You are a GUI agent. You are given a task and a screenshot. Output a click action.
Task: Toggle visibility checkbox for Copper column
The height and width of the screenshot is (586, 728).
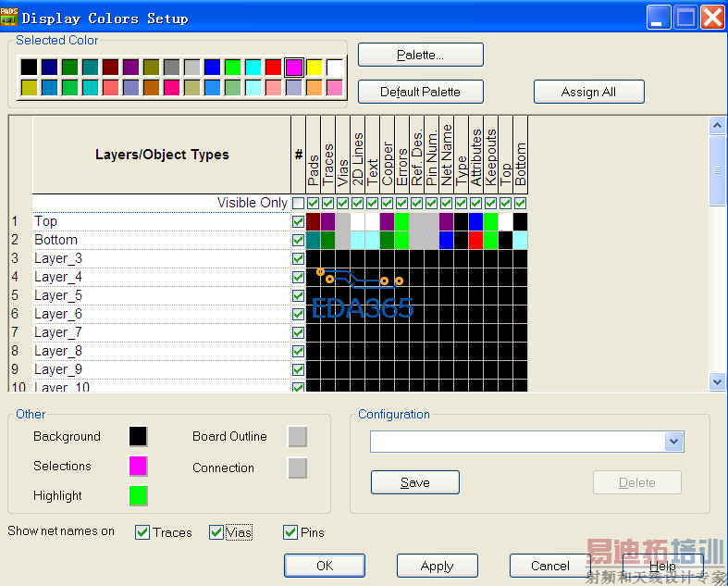(387, 203)
